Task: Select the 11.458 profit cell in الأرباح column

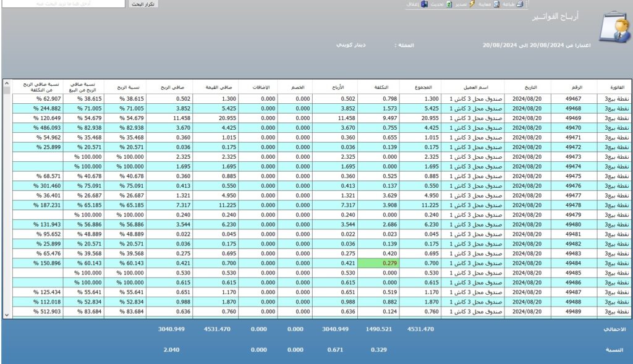Action: coord(333,118)
